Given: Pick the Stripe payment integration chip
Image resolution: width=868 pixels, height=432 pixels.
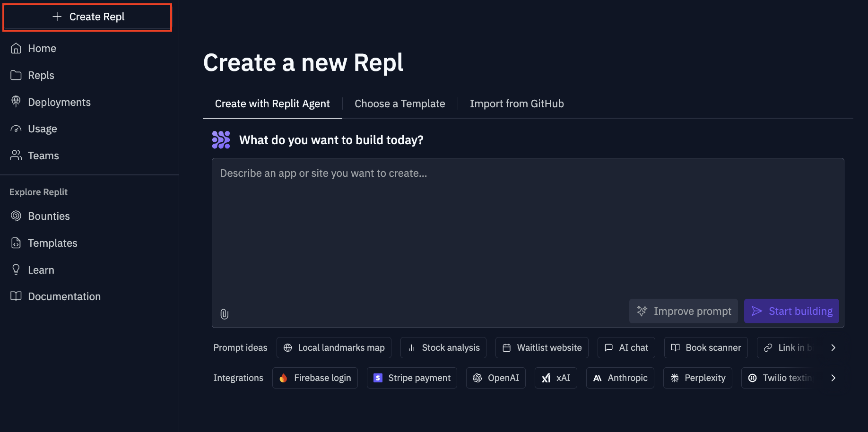Looking at the screenshot, I should tap(412, 378).
